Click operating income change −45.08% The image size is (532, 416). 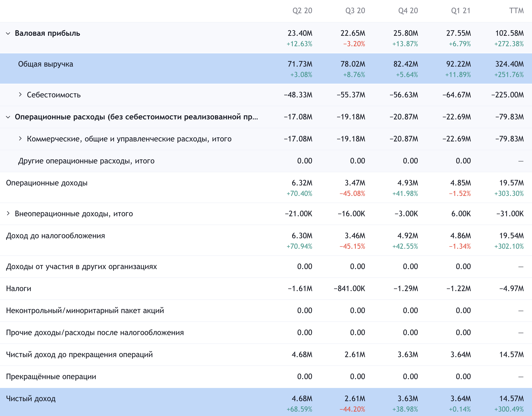coord(352,194)
